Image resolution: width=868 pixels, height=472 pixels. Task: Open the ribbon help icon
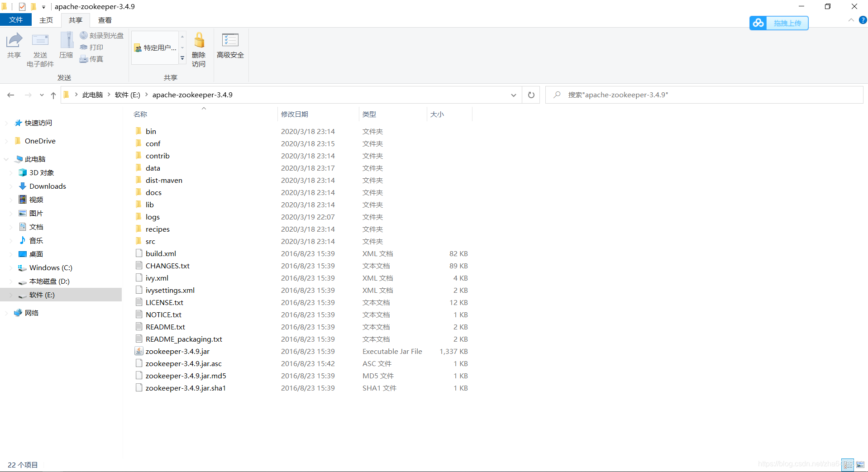[x=863, y=20]
